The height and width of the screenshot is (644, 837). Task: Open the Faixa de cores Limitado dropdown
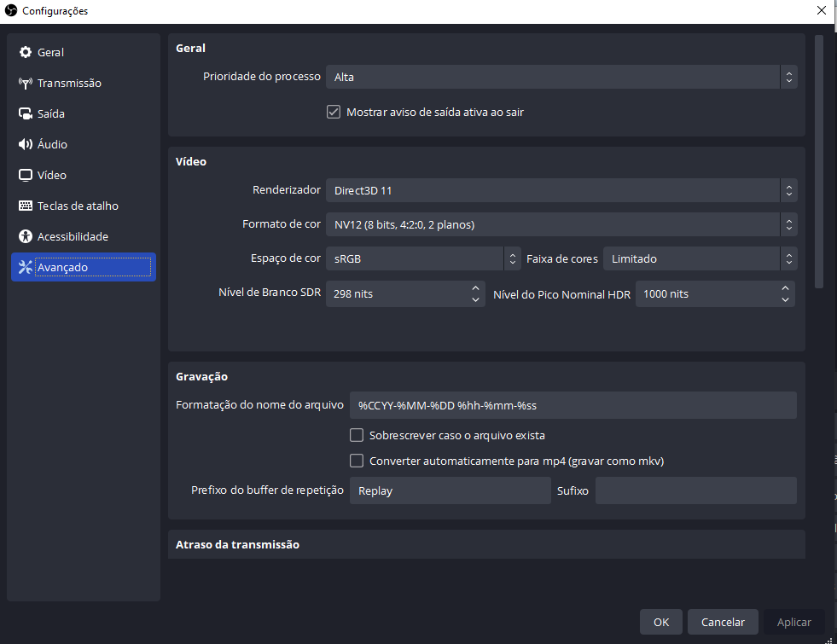point(700,258)
